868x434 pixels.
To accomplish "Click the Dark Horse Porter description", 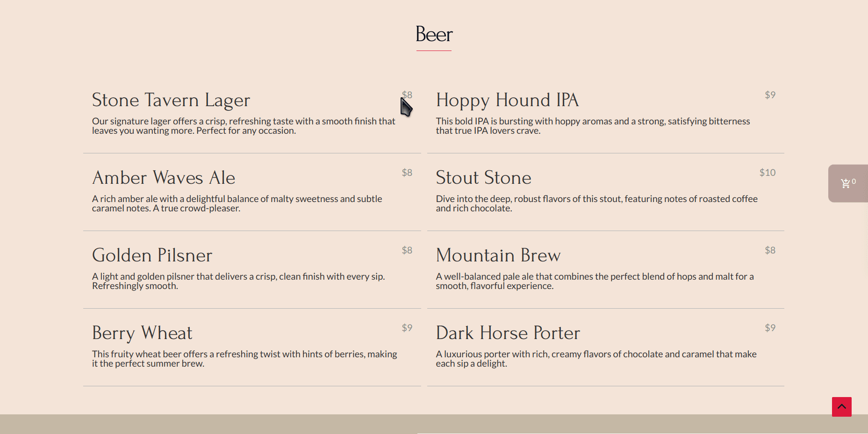I will point(596,359).
